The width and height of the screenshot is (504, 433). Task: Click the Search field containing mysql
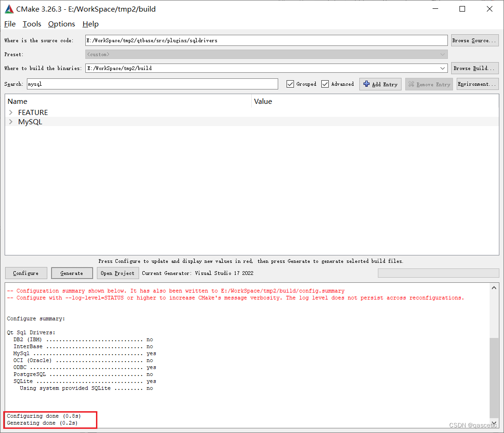(153, 84)
